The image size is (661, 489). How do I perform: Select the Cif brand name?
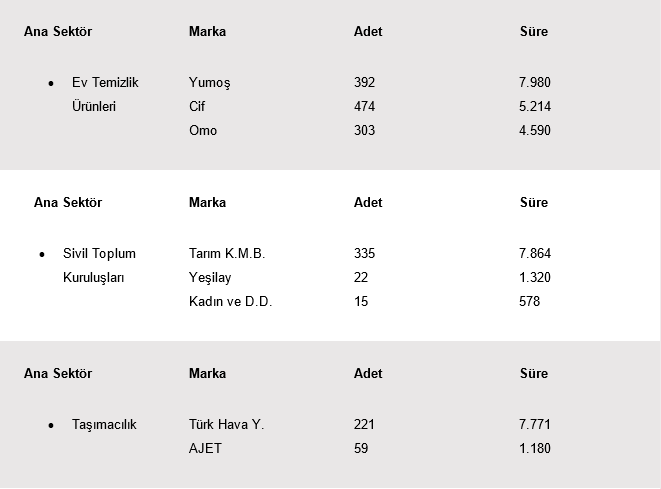point(197,107)
